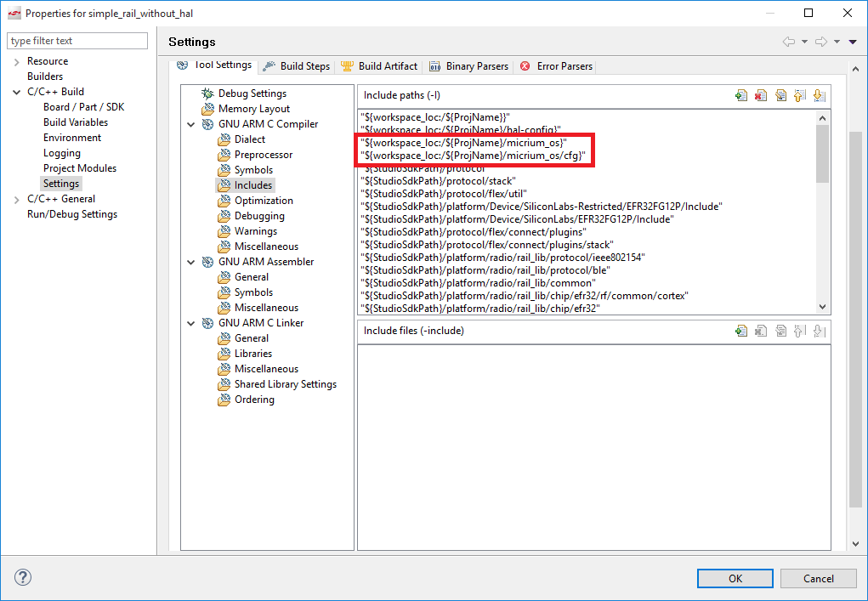Click Edit icon in Include files toolbar
This screenshot has height=601, width=868.
[780, 331]
